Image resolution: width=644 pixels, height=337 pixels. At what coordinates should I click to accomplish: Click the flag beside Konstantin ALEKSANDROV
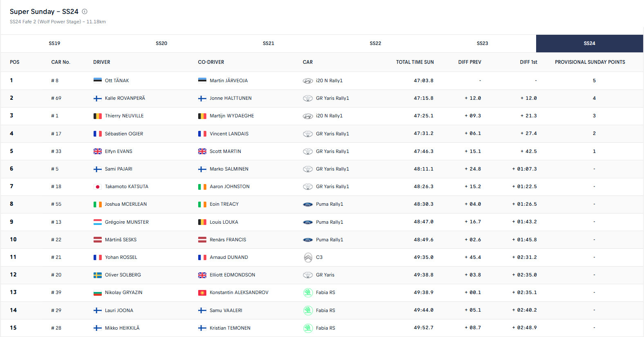(x=202, y=292)
